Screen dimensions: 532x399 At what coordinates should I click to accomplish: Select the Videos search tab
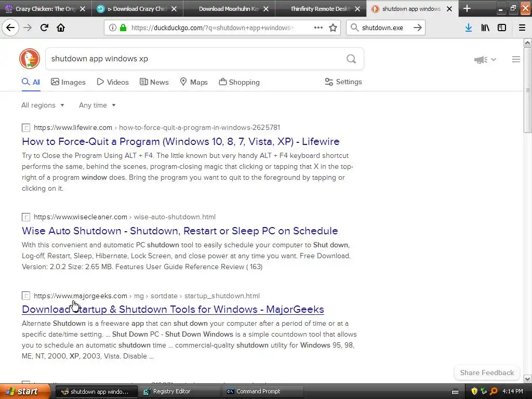point(113,82)
